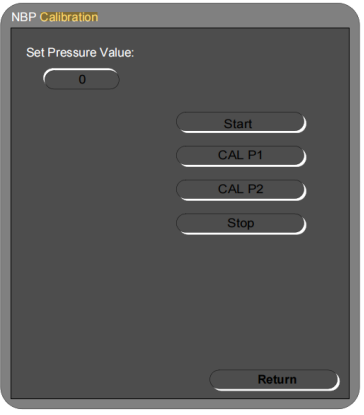The width and height of the screenshot is (364, 415).
Task: Select the Set Pressure Value field
Action: (x=81, y=79)
